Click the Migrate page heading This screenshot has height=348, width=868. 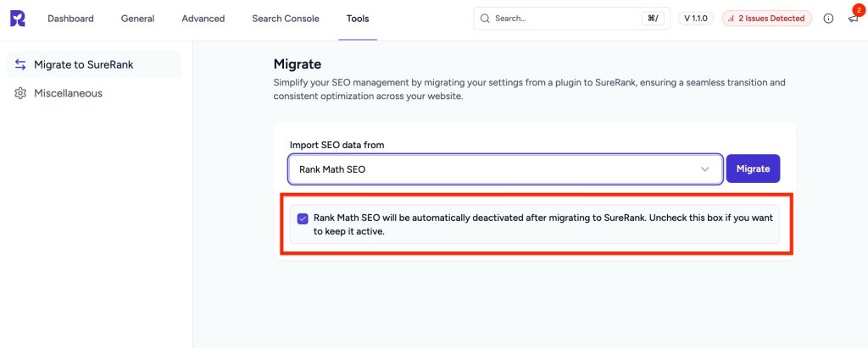298,64
